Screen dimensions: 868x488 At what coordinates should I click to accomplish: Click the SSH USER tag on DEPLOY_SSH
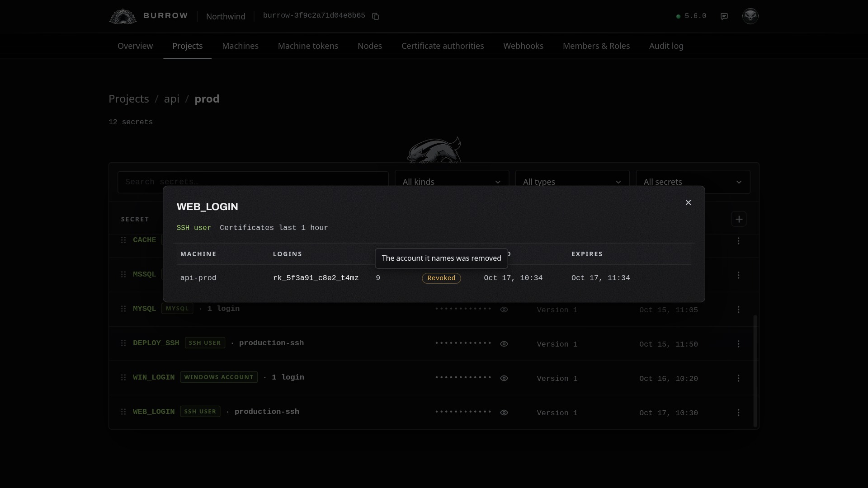[205, 343]
